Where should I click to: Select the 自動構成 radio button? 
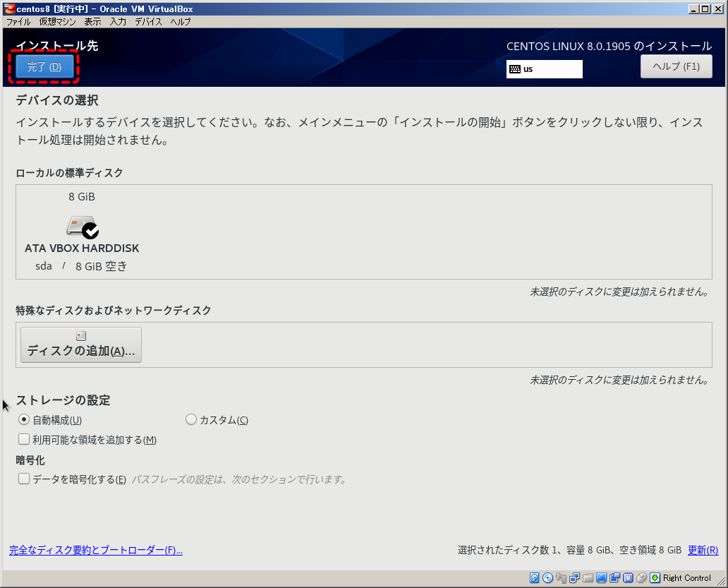click(x=24, y=419)
